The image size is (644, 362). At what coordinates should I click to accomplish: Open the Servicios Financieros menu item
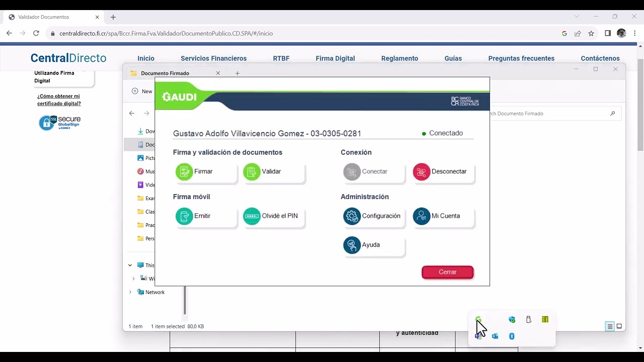click(x=214, y=58)
